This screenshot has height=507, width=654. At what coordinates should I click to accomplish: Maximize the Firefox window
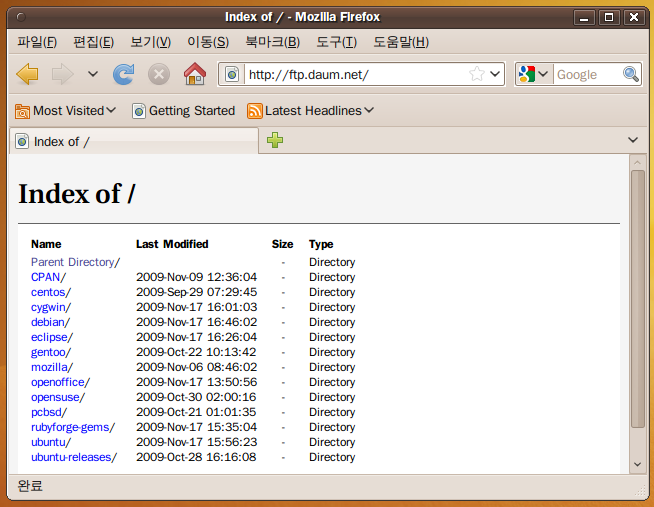point(609,17)
